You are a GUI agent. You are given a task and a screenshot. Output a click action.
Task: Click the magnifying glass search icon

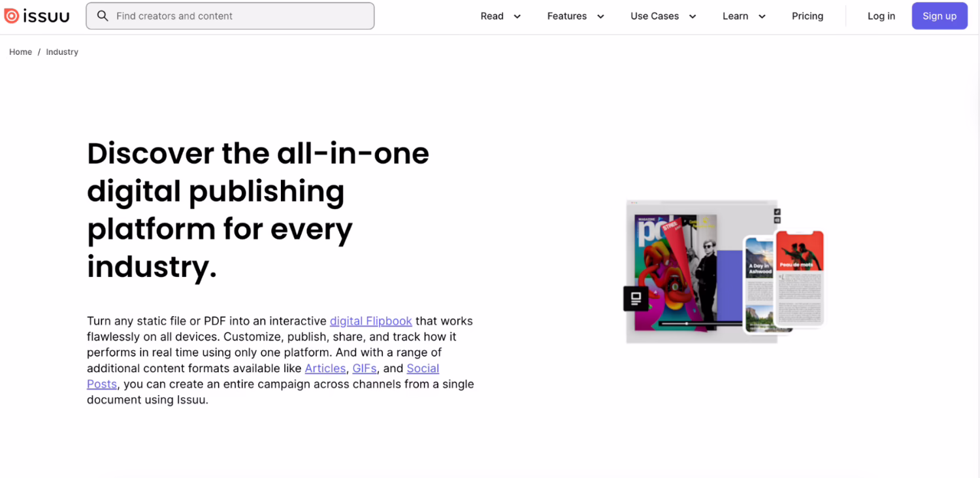tap(103, 16)
